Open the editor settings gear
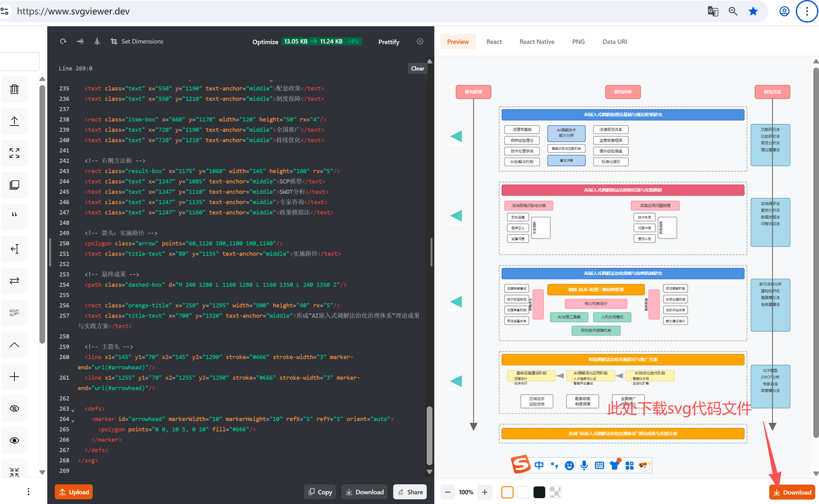The image size is (819, 504). [x=420, y=42]
